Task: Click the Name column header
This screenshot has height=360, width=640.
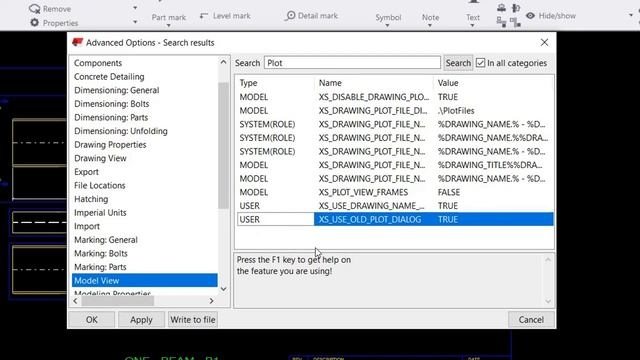Action: pyautogui.click(x=373, y=83)
